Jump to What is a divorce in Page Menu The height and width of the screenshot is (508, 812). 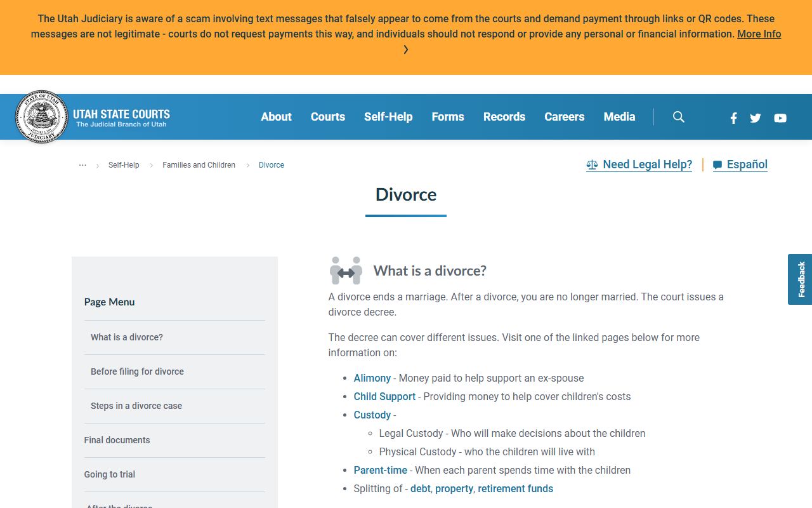coord(127,337)
